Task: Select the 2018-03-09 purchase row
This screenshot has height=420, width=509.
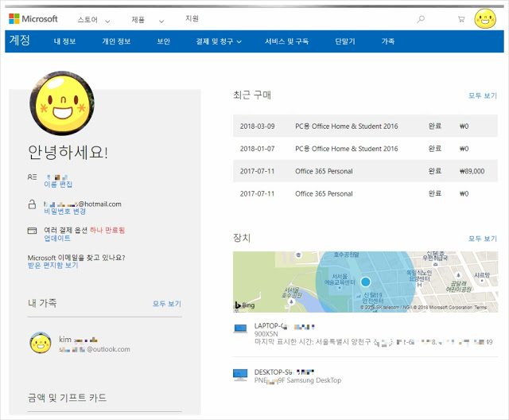Action: pyautogui.click(x=365, y=126)
